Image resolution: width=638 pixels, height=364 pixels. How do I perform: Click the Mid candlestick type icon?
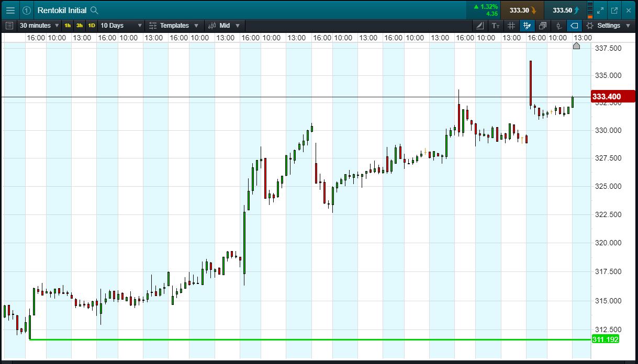coord(211,25)
